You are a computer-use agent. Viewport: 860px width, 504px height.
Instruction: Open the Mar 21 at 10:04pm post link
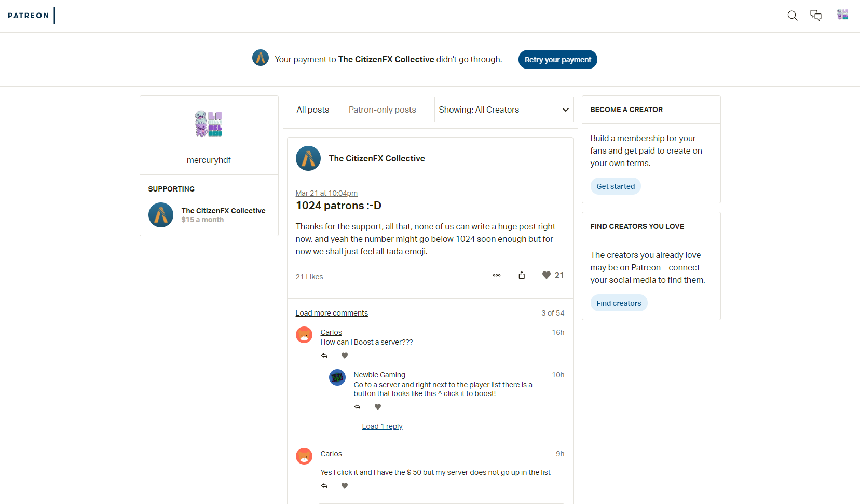point(326,193)
